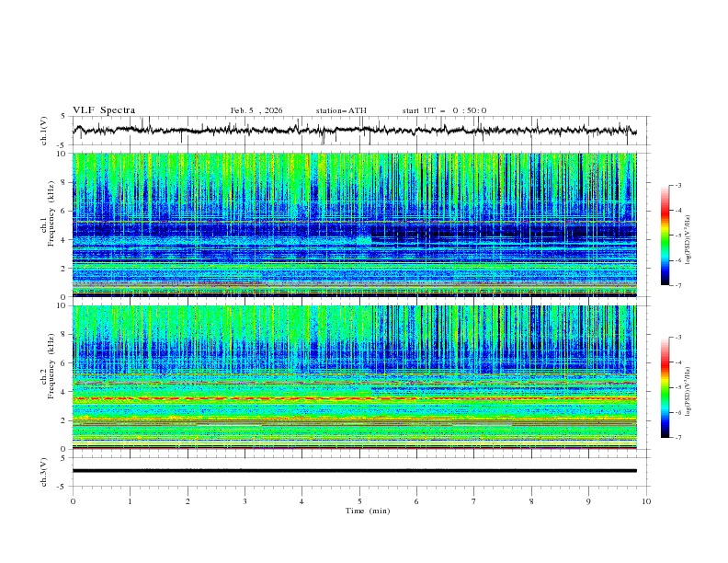
Task: Click the ch.1 color bar "-3" tick label
Action: [x=678, y=185]
